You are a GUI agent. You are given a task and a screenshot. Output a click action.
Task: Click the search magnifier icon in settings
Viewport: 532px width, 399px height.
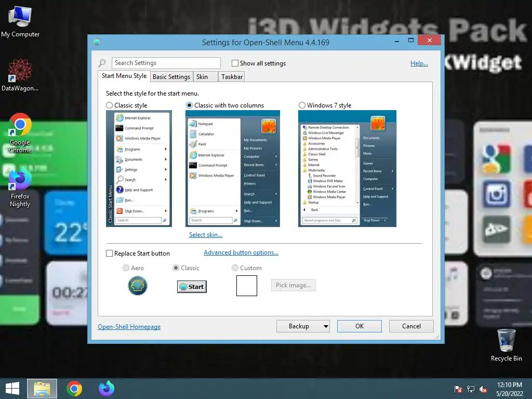click(x=102, y=63)
